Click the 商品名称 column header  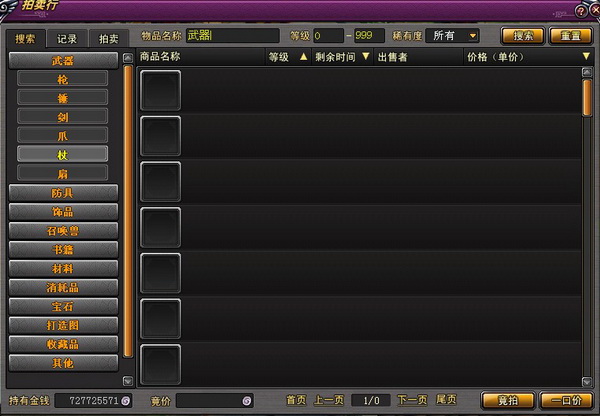point(160,57)
